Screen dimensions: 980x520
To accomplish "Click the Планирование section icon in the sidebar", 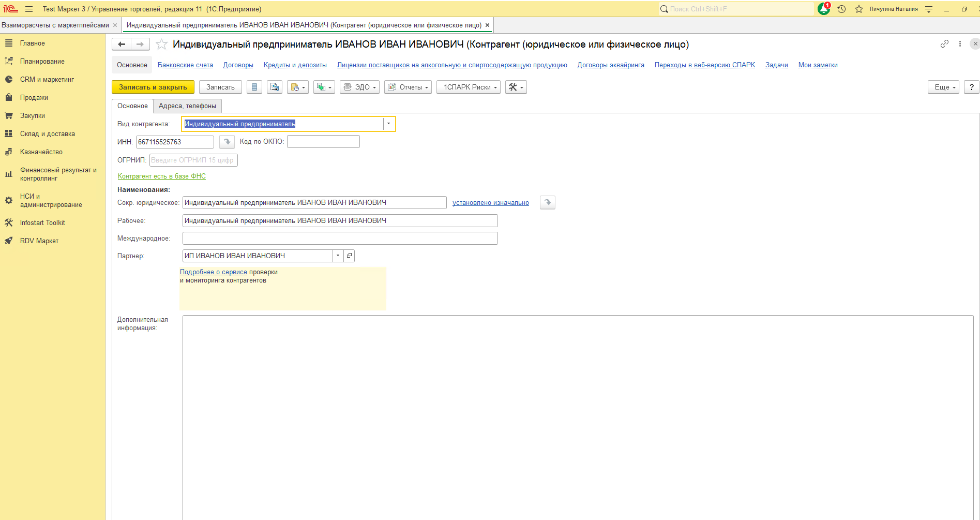I will click(9, 61).
